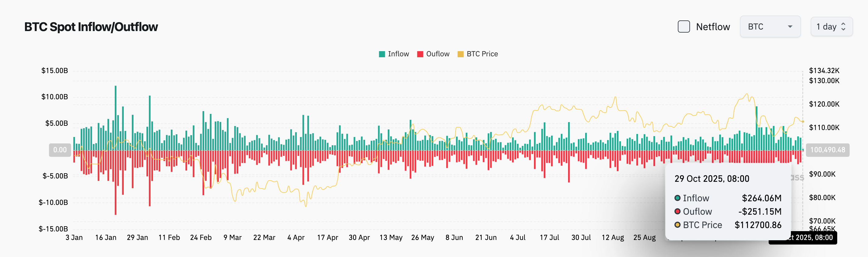Viewport: 868px width, 257px height.
Task: Check the Netflow option in the header
Action: [683, 26]
